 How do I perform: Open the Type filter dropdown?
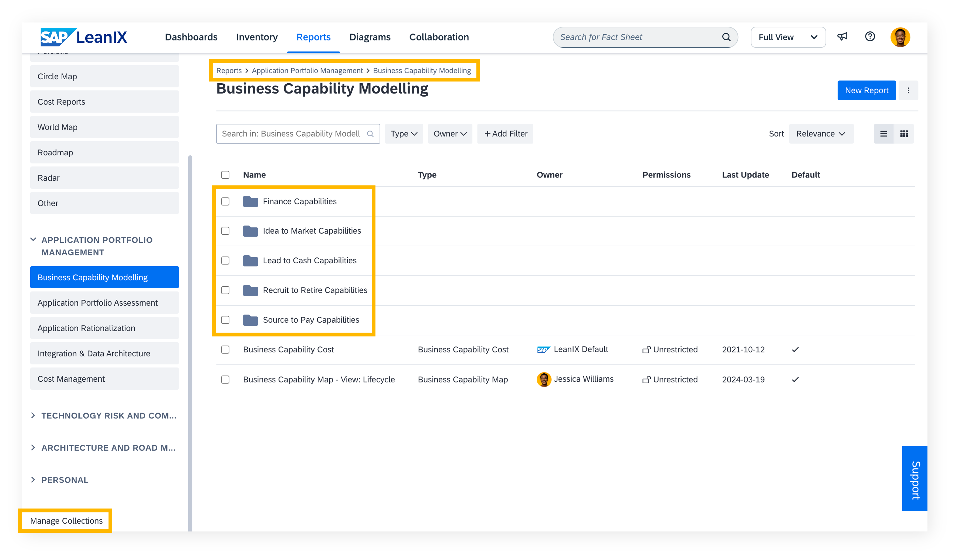click(x=404, y=134)
